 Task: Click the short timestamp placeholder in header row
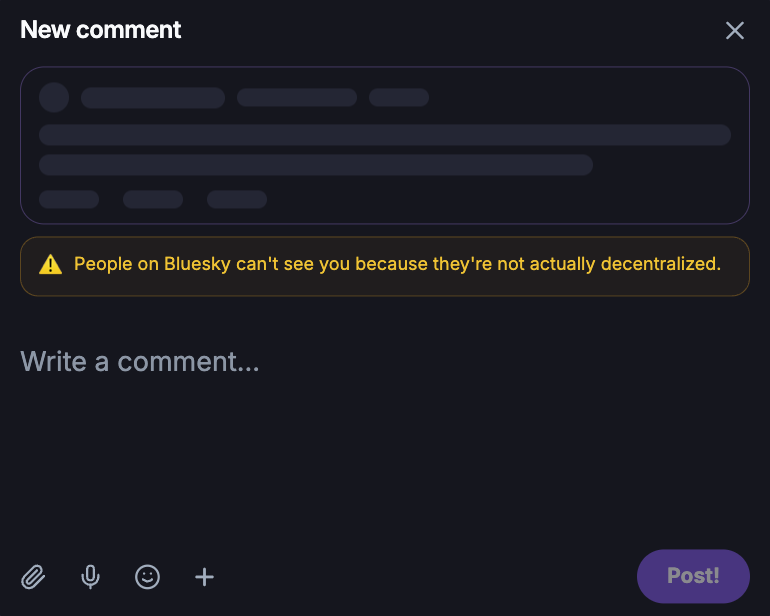(x=399, y=97)
